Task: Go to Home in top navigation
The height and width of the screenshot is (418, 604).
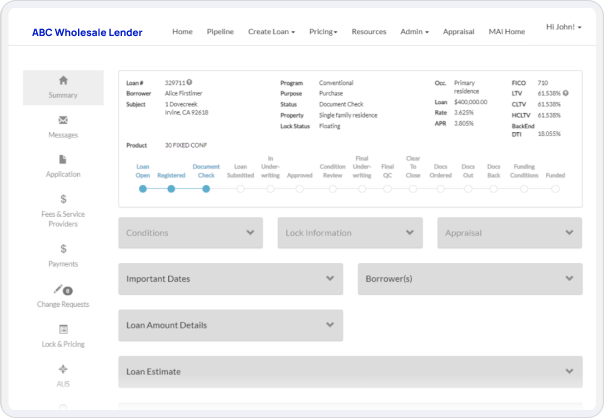Action: click(182, 32)
